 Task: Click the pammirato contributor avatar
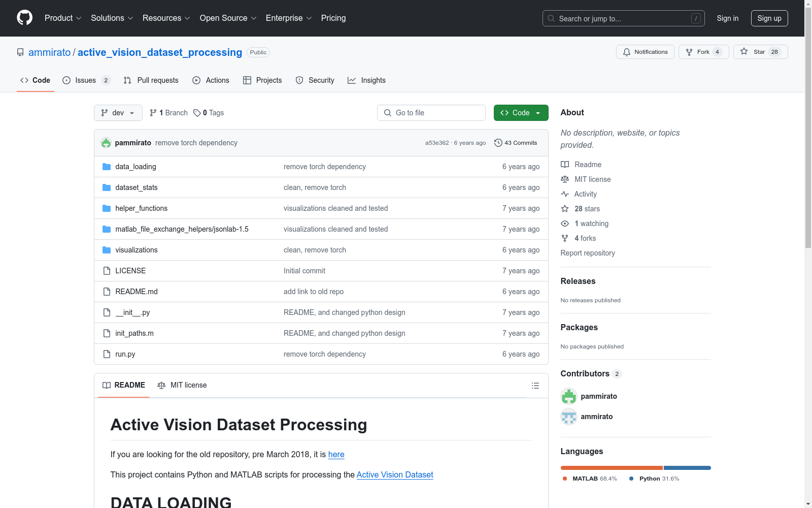point(569,396)
